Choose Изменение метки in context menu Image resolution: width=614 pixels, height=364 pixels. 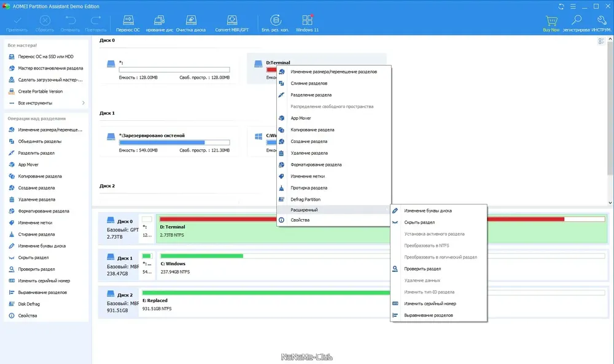coord(333,176)
